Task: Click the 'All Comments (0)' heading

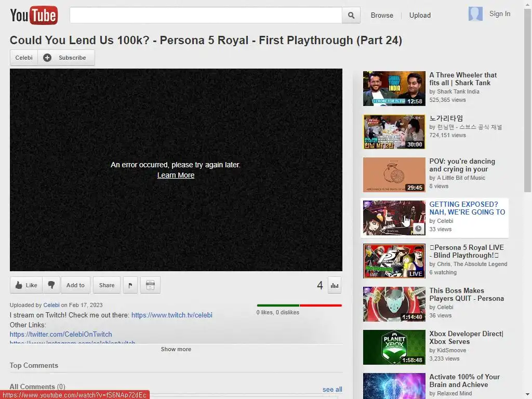Action: coord(37,387)
